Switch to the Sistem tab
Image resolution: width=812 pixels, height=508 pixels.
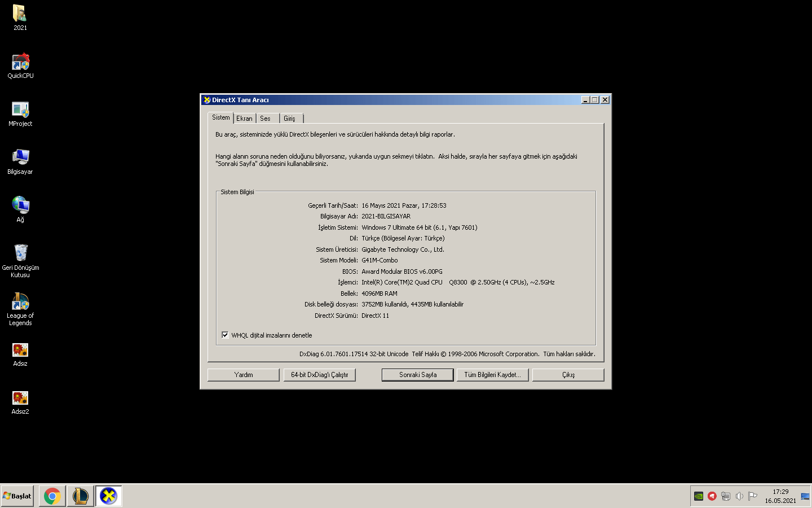point(221,117)
